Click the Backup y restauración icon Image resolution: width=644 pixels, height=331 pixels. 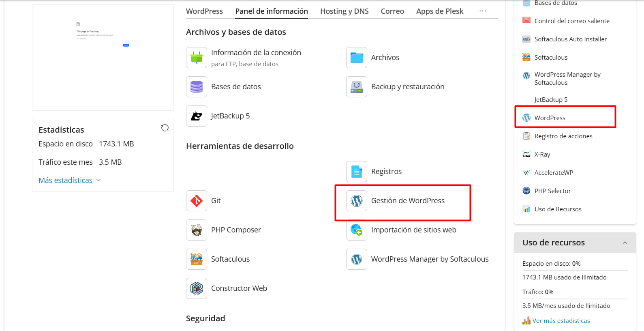[x=357, y=87]
